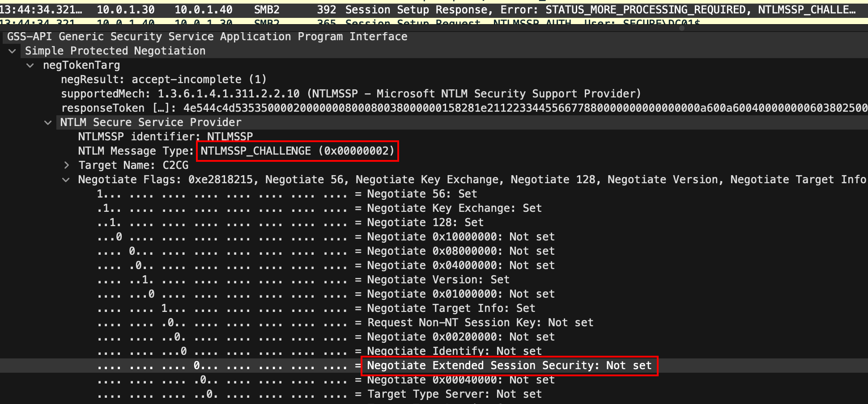Select the NTLMSSP identifier field
Viewport: 868px width, 404px height.
166,137
